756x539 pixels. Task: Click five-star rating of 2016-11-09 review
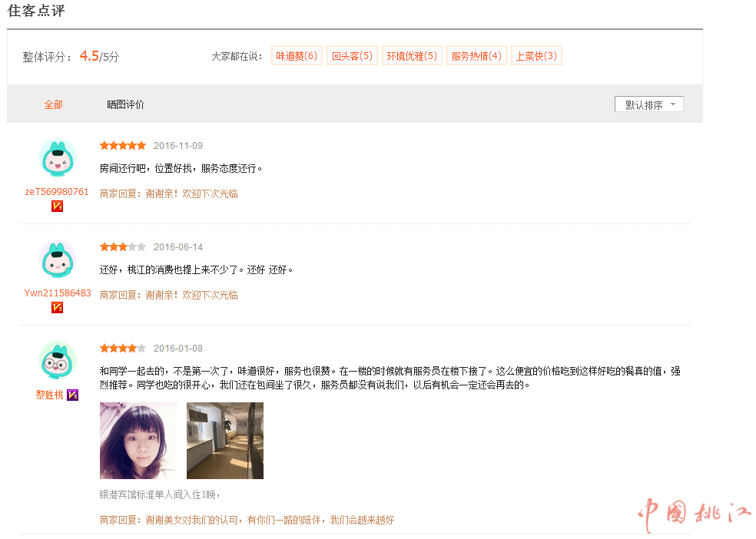point(123,145)
